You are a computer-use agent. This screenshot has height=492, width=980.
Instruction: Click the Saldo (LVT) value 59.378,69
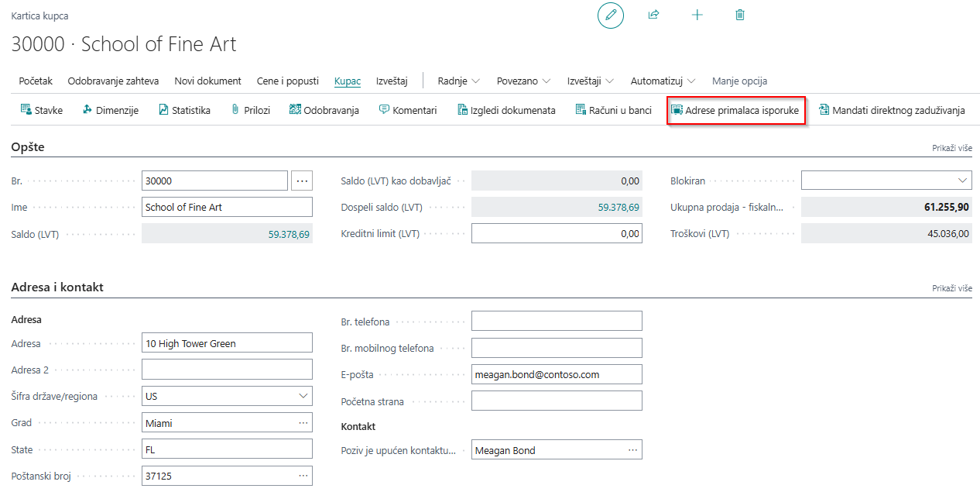click(x=289, y=234)
